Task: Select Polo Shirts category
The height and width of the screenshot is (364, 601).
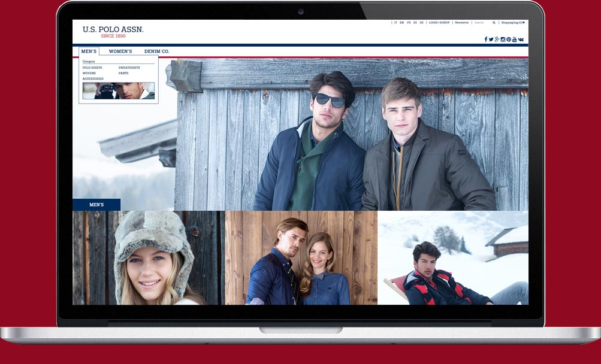Action: (92, 68)
